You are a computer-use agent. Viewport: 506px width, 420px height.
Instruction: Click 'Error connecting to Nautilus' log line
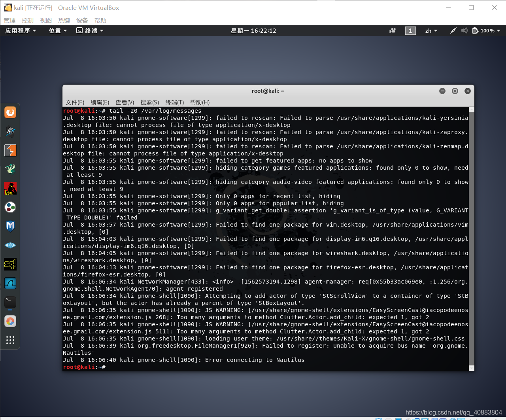tap(184, 360)
